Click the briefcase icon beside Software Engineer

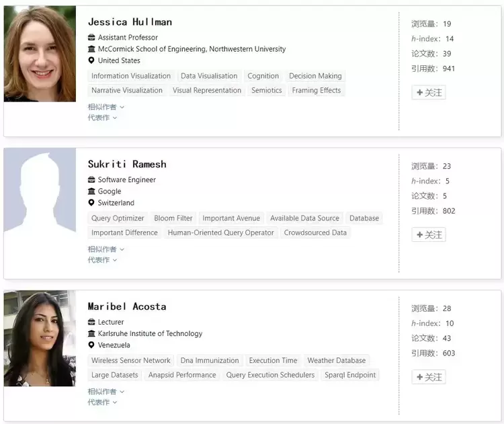(x=91, y=180)
